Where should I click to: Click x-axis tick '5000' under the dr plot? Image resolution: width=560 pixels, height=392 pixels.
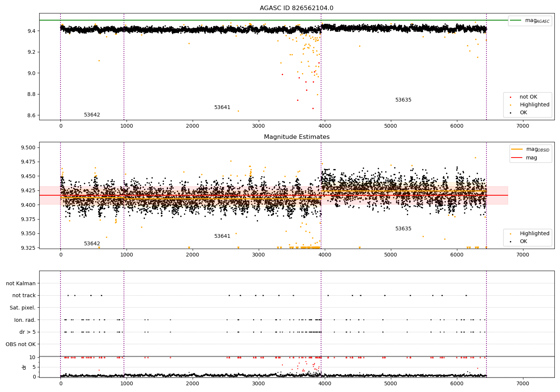pyautogui.click(x=391, y=384)
